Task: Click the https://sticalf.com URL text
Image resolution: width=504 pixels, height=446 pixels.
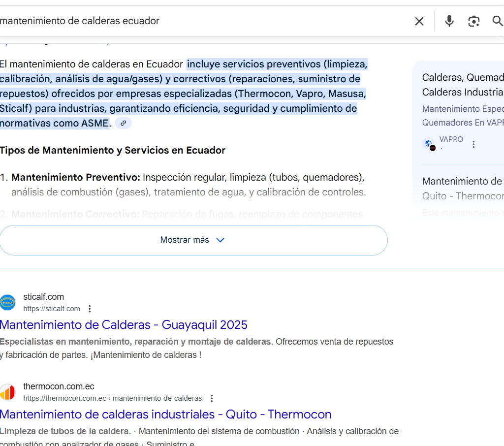Action: coord(51,309)
